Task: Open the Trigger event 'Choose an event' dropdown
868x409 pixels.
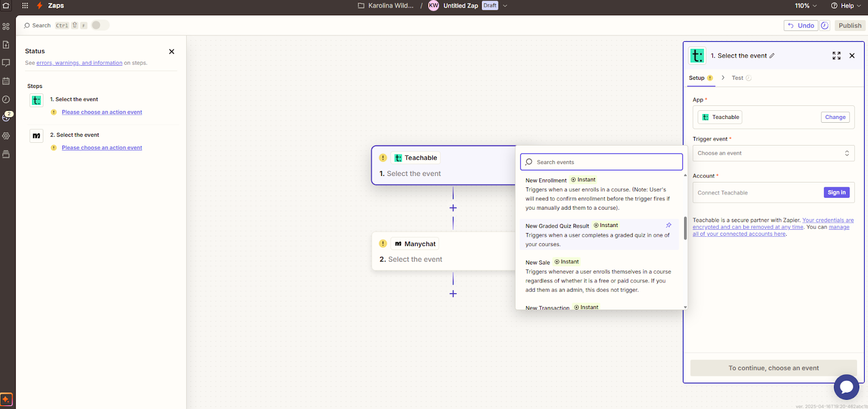Action: (773, 153)
